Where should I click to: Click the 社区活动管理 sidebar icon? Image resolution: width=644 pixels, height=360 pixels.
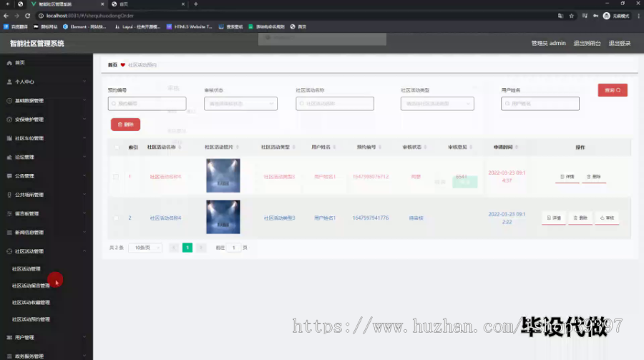click(9, 251)
